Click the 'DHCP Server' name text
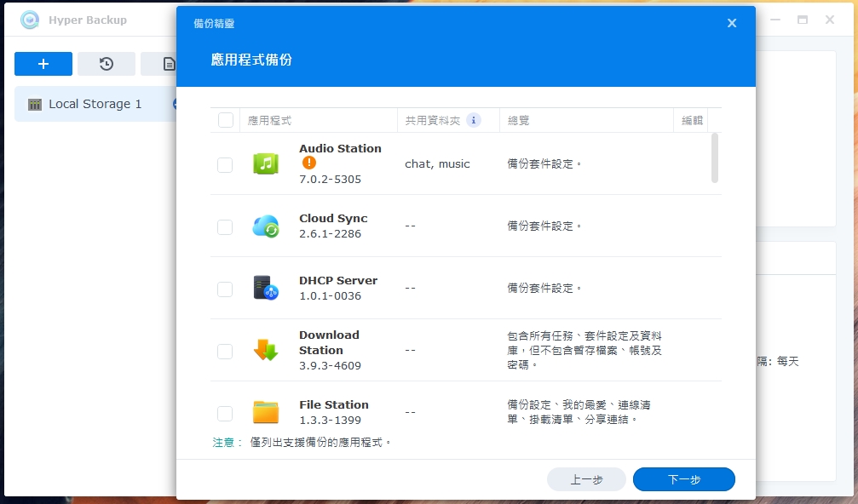858x504 pixels. point(338,280)
